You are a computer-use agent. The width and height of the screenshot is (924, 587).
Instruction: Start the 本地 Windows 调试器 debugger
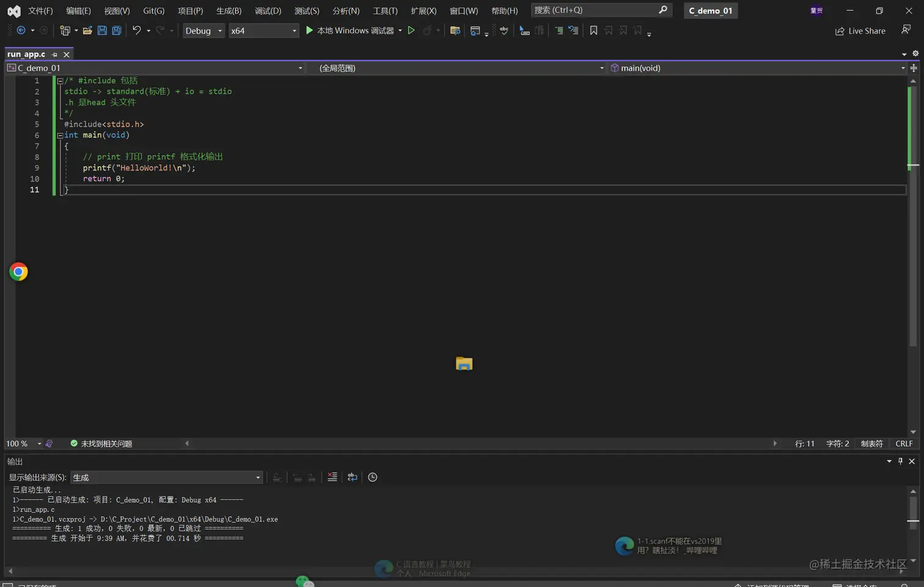350,31
